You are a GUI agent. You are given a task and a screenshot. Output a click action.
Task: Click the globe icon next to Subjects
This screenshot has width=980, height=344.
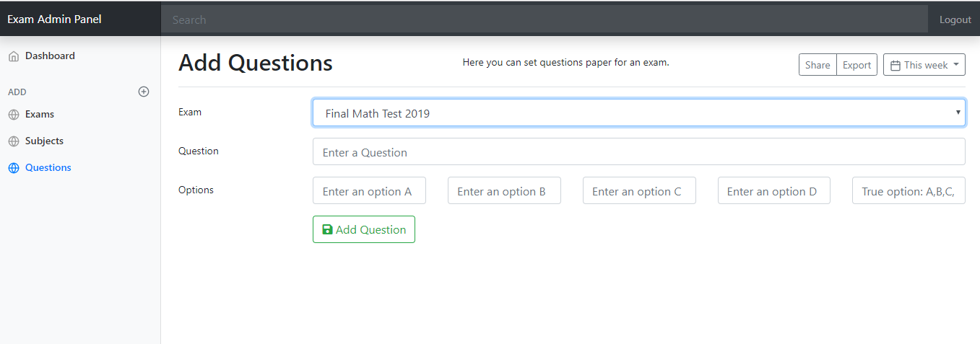pos(14,141)
